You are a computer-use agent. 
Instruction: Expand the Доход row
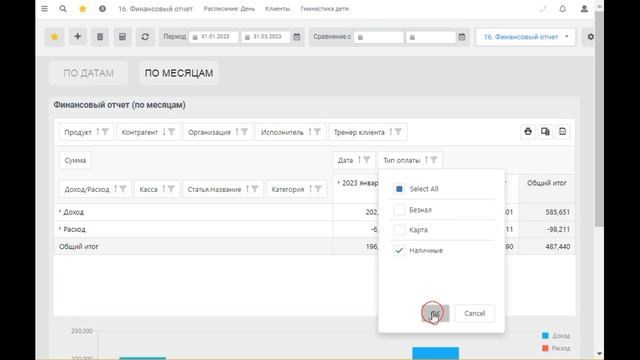pyautogui.click(x=60, y=211)
